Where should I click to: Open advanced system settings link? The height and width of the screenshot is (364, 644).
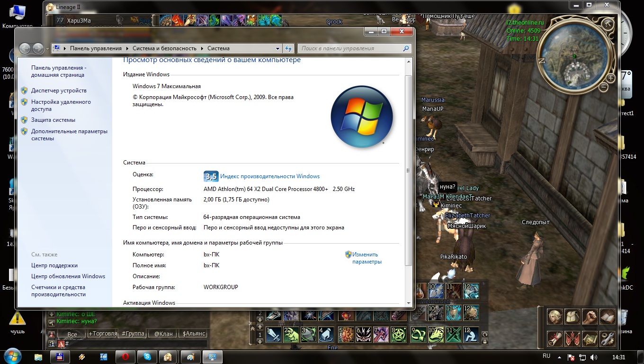[69, 135]
